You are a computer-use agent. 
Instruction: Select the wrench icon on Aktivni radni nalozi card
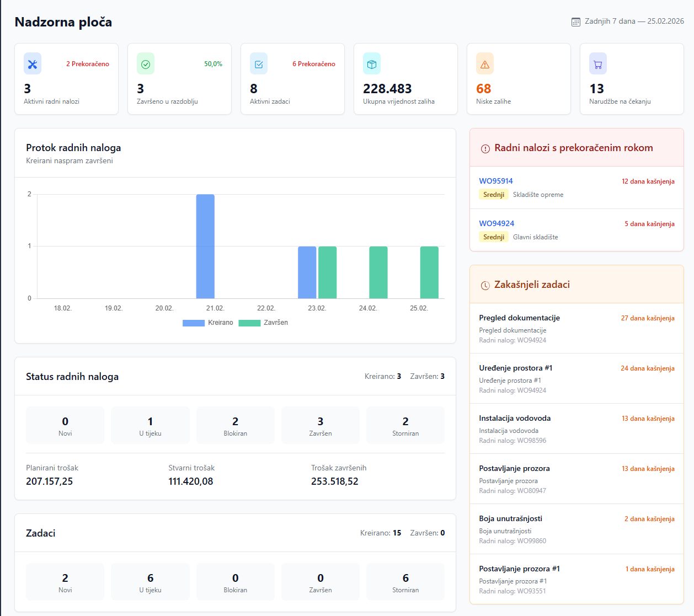point(32,63)
